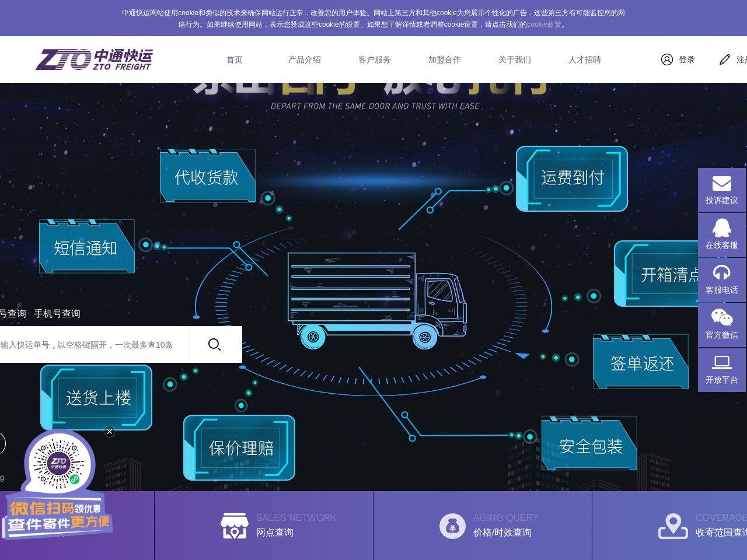This screenshot has width=747, height=560.
Task: Go to 关于我们 page
Action: click(x=515, y=60)
